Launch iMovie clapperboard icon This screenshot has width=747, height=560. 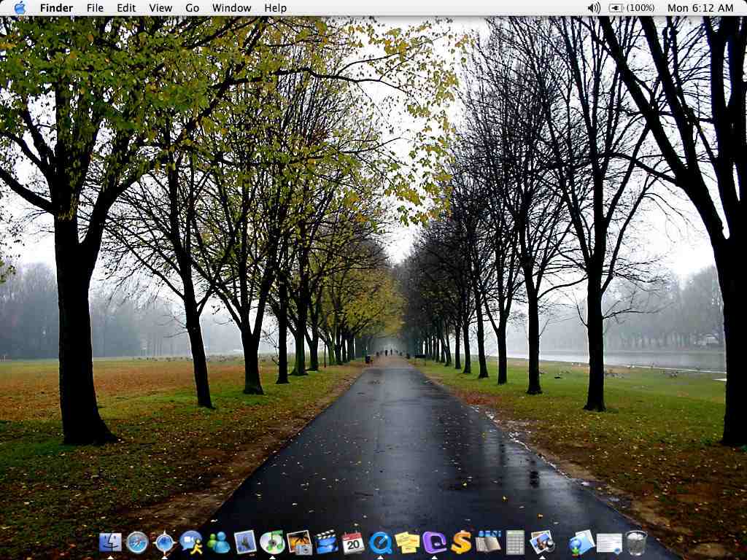point(326,542)
